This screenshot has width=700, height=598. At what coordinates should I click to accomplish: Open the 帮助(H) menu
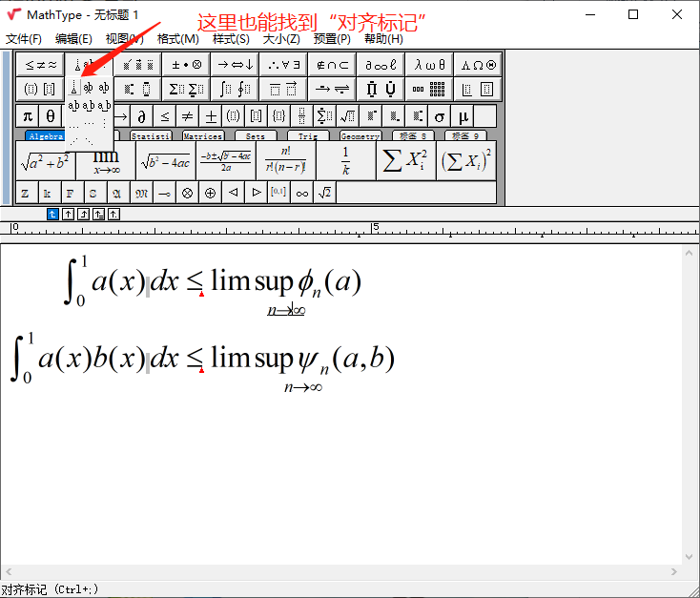383,39
